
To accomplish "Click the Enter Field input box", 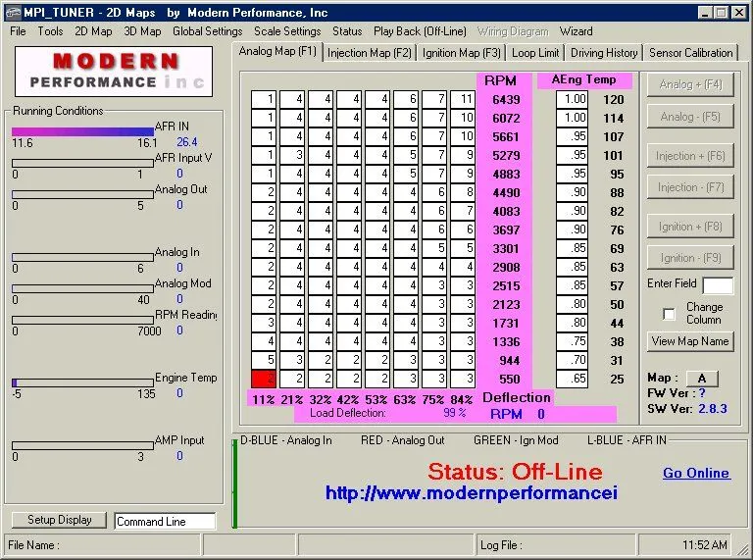I will (718, 285).
